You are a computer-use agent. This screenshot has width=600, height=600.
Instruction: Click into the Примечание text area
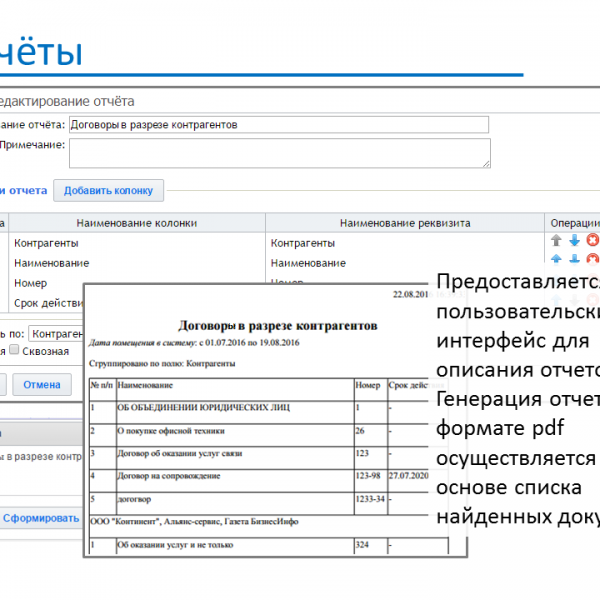coord(279,153)
